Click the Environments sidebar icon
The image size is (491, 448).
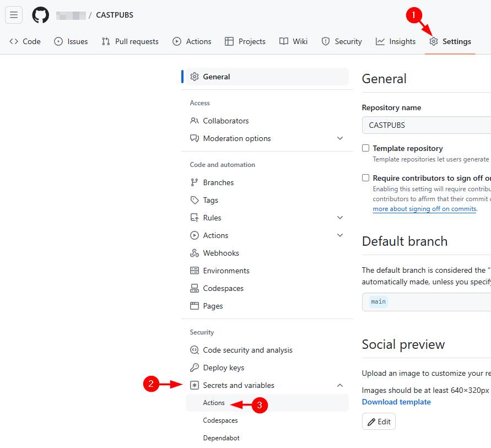194,271
